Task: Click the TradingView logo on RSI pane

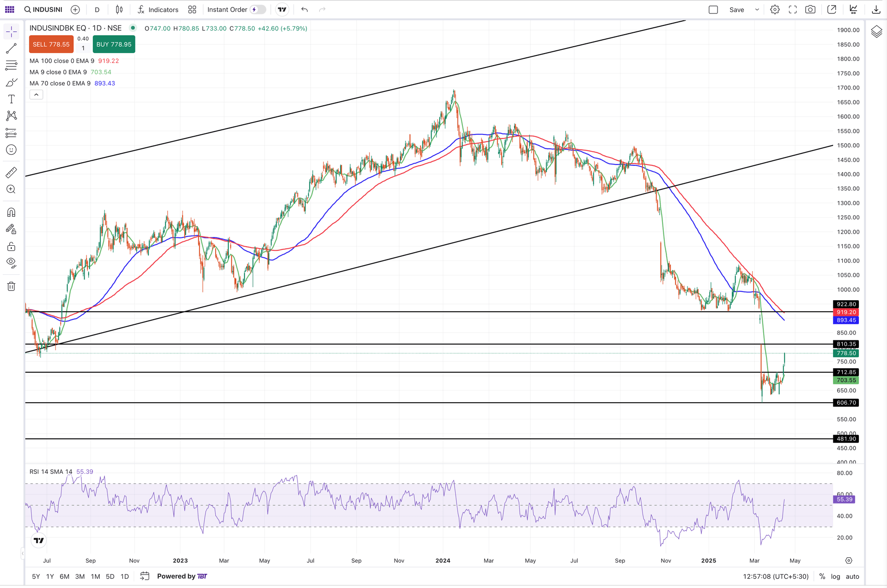Action: click(x=39, y=540)
